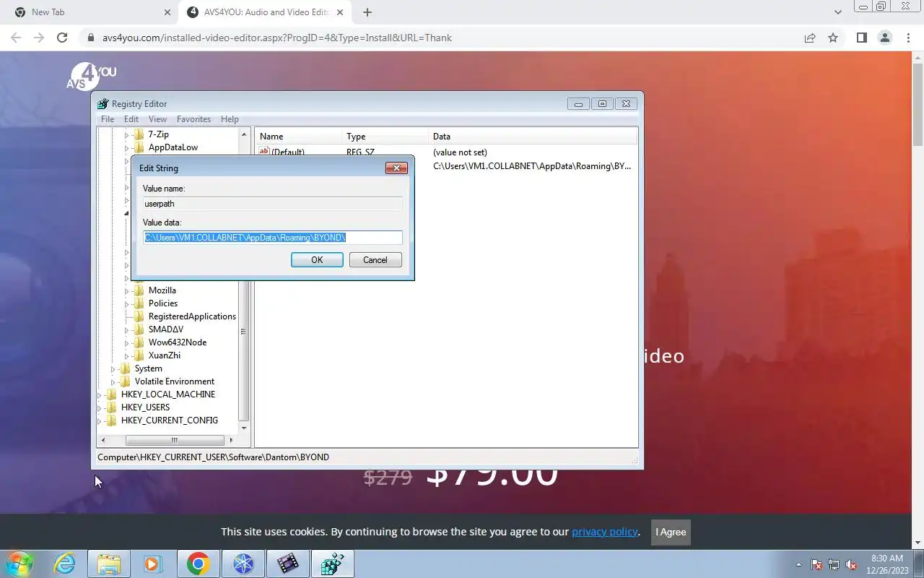Select the (Default) string value icon

[x=264, y=152]
